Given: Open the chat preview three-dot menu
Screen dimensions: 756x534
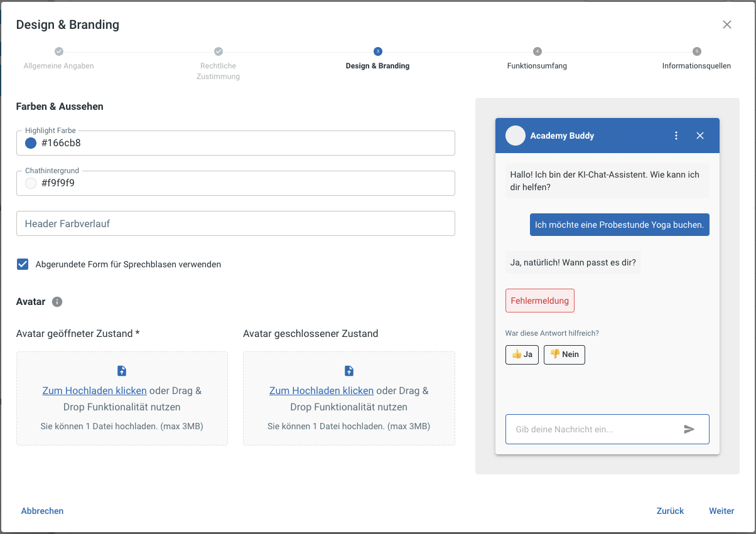Looking at the screenshot, I should point(676,136).
